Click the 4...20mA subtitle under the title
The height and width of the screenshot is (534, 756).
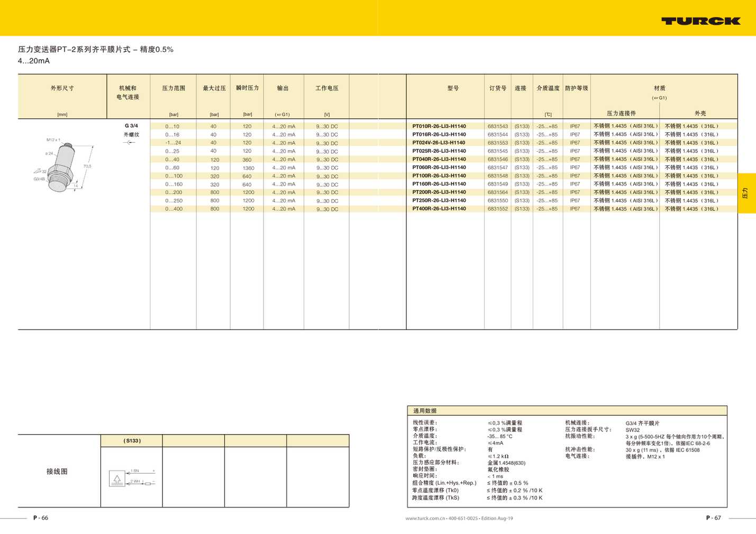pyautogui.click(x=34, y=61)
